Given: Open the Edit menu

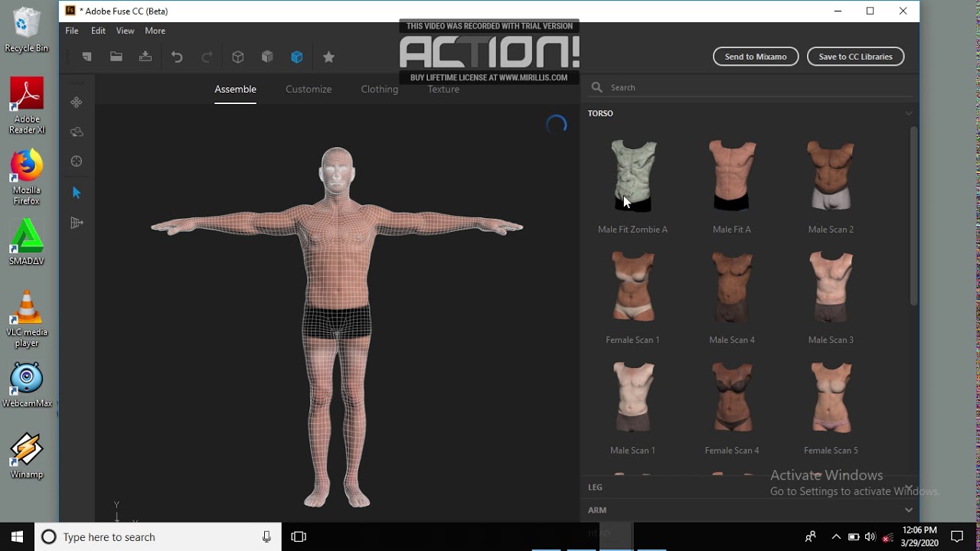Looking at the screenshot, I should coord(98,31).
